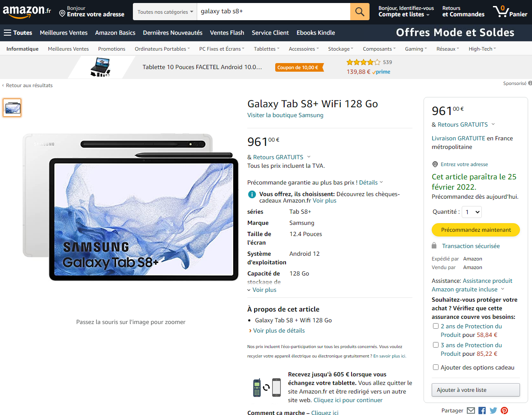Image resolution: width=532 pixels, height=415 pixels.
Task: Share on Twitter icon
Action: (493, 410)
